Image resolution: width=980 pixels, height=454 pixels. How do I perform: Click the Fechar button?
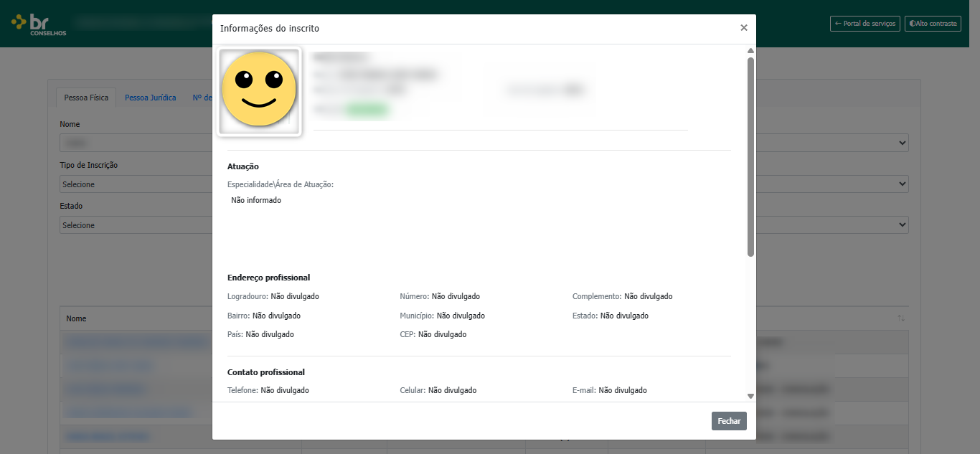click(x=729, y=421)
